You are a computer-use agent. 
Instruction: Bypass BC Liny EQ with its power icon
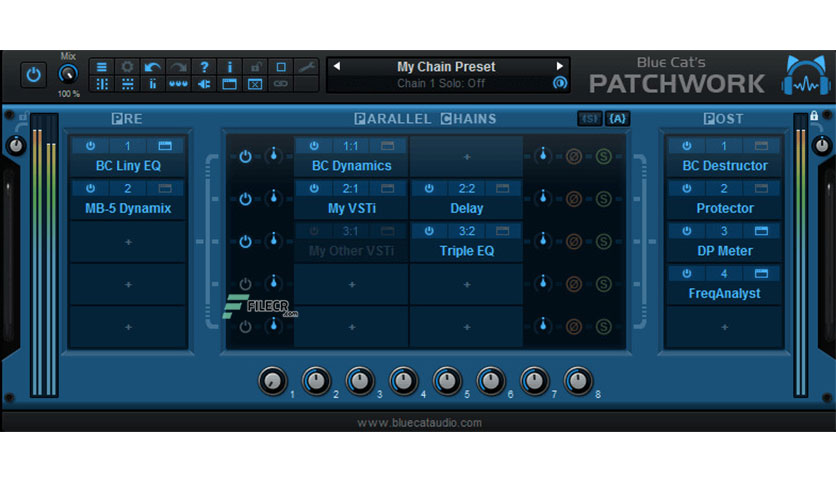tap(91, 146)
